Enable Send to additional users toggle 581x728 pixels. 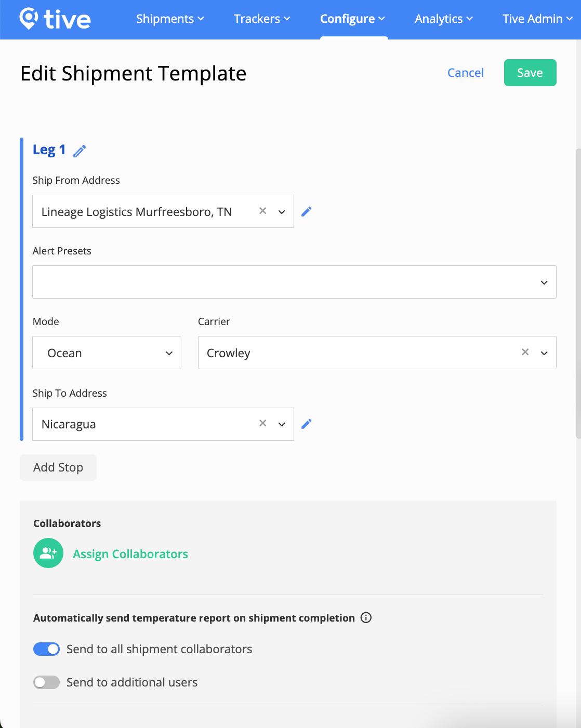[46, 682]
